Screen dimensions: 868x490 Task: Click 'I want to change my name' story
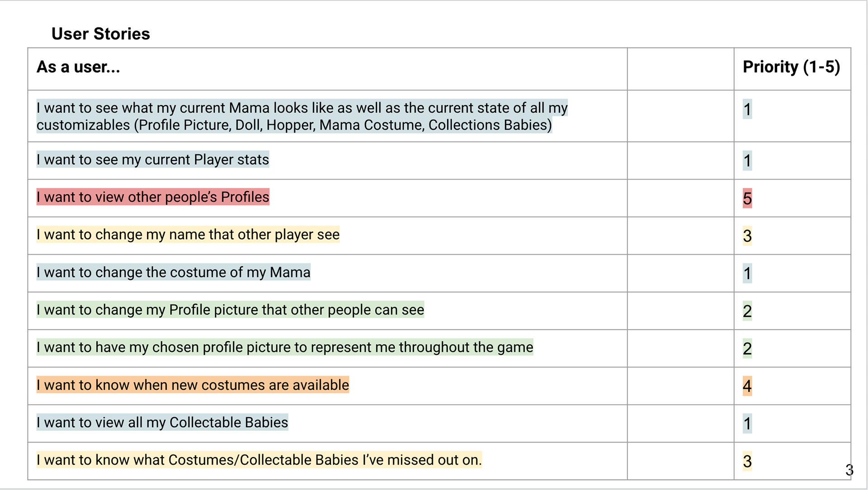click(188, 235)
